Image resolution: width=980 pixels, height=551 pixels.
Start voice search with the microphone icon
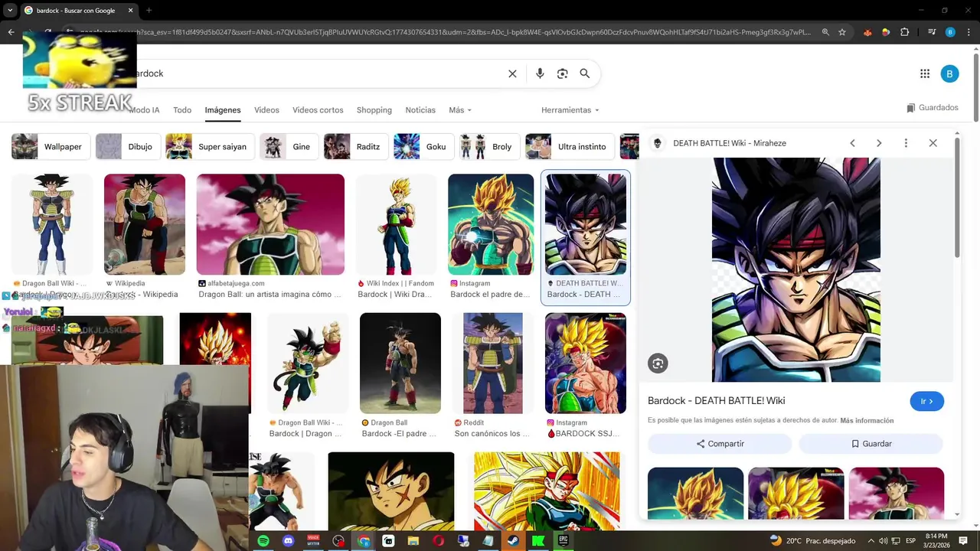[x=540, y=73]
